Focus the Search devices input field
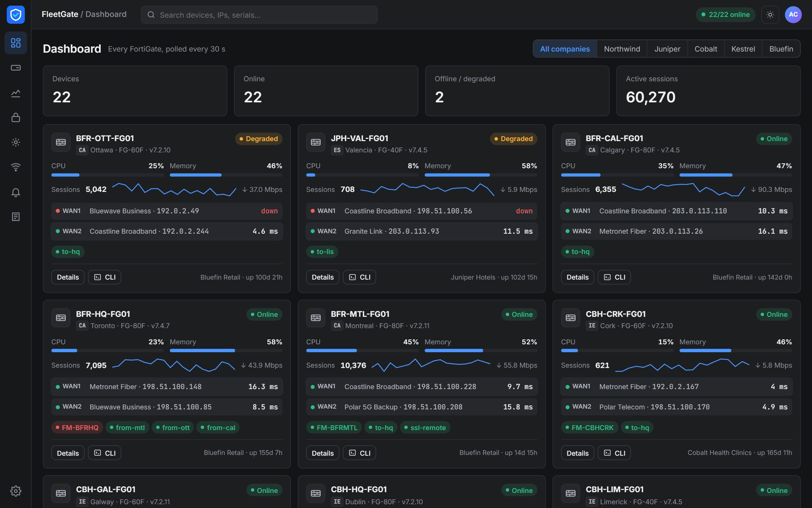The image size is (812, 508). click(259, 15)
